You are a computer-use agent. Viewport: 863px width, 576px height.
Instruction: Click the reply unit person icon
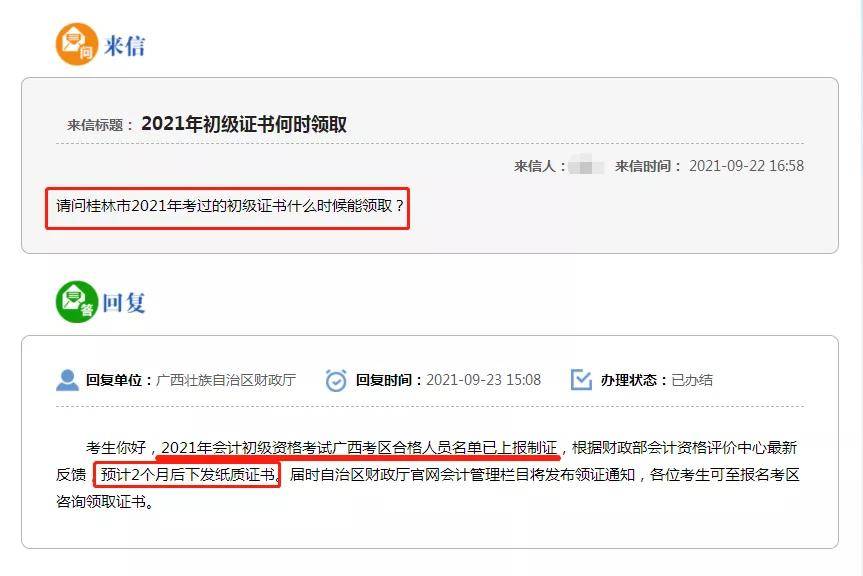point(68,380)
